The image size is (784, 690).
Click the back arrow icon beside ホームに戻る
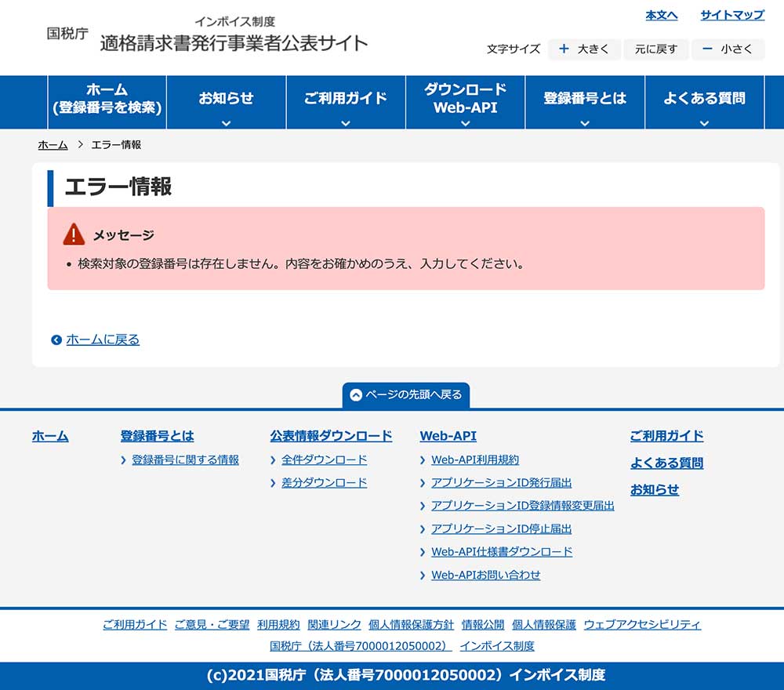pos(56,339)
